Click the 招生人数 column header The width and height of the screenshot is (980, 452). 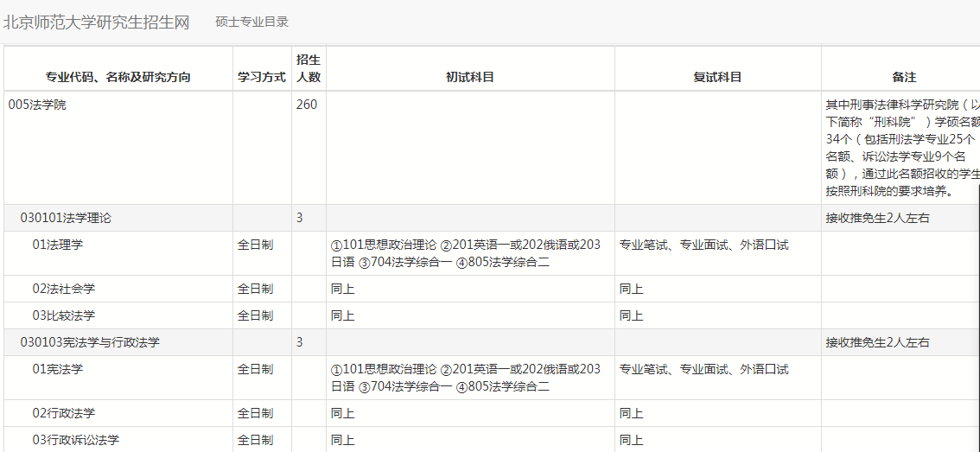coord(309,68)
